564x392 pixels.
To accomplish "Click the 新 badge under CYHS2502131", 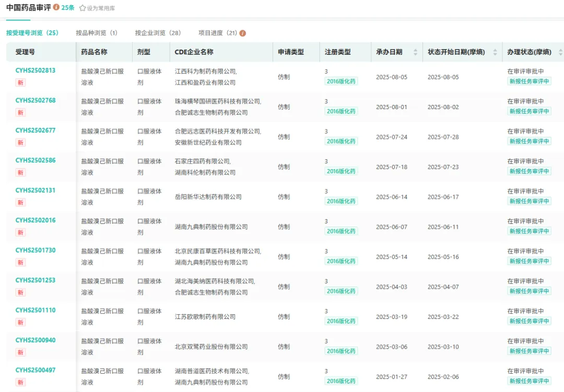I will [x=20, y=203].
